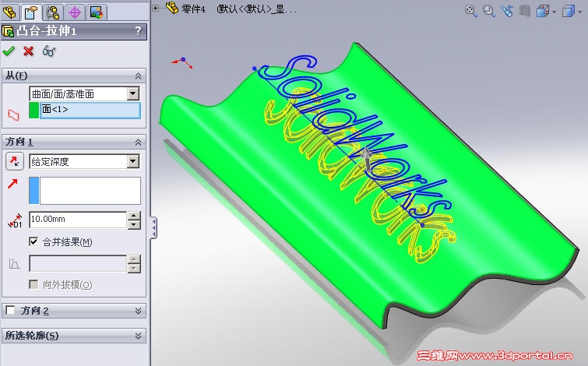This screenshot has height=366, width=588.
Task: Open the DimXpertManager tab
Action: (x=75, y=12)
